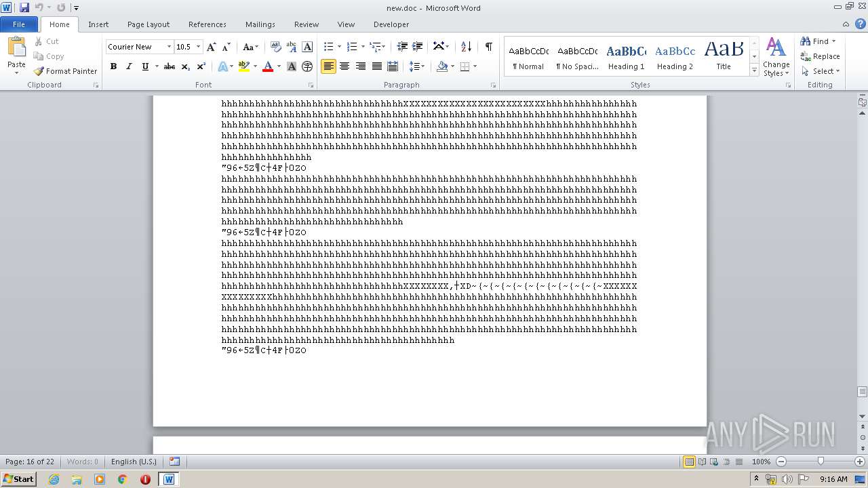
Task: Click the Replace button
Action: click(820, 56)
